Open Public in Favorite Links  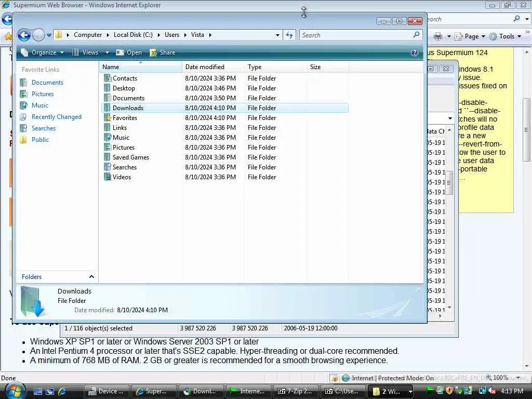pos(40,140)
